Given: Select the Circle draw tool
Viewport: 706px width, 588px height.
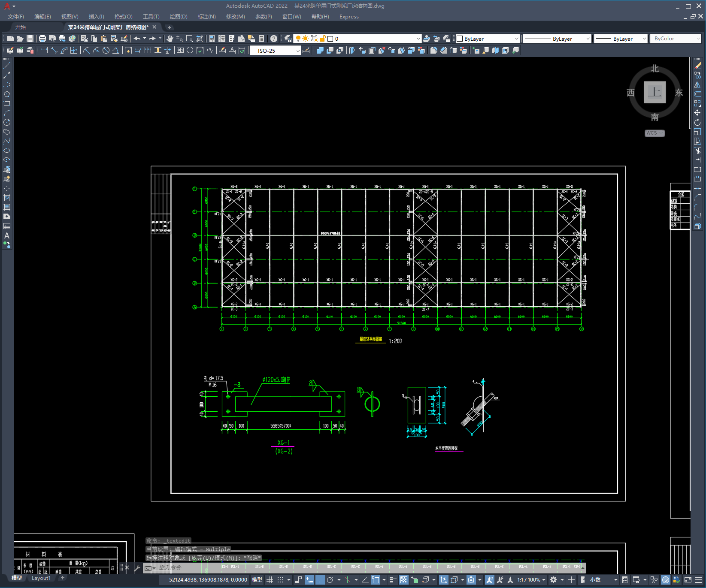Looking at the screenshot, I should [7, 122].
